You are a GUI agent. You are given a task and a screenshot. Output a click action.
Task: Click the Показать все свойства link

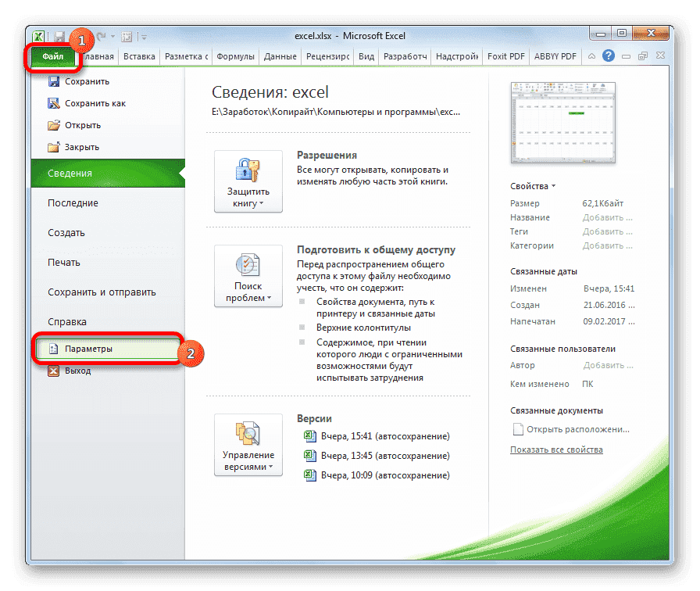click(x=556, y=449)
